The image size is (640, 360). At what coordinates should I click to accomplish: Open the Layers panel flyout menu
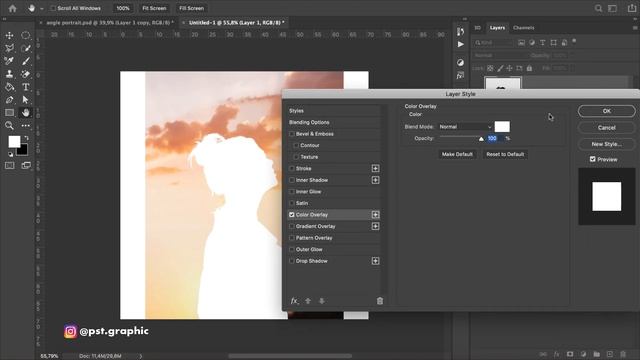pos(635,28)
